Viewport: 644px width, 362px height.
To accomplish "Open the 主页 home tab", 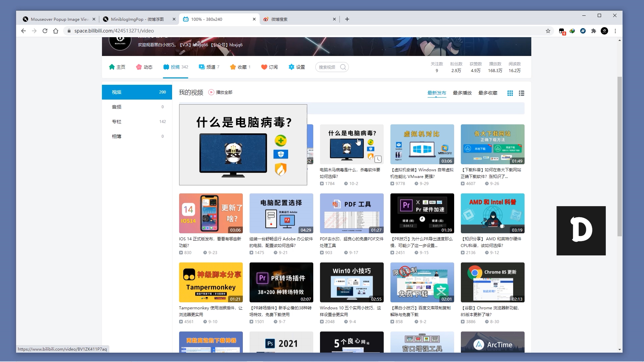I will pyautogui.click(x=117, y=67).
